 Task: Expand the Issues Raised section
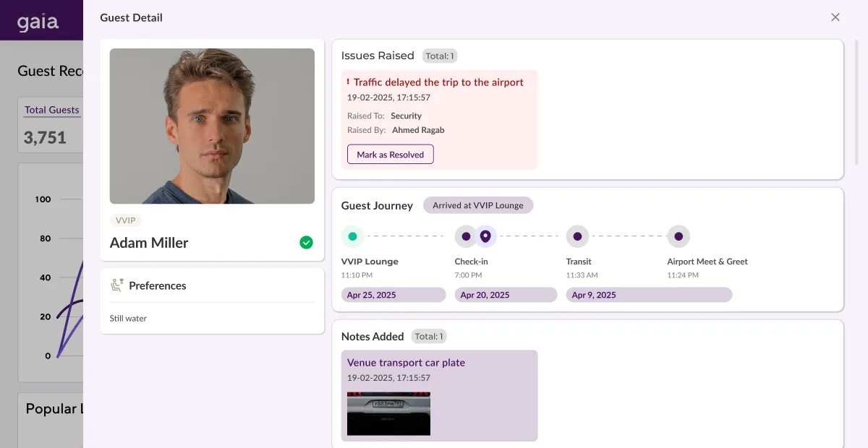point(378,55)
